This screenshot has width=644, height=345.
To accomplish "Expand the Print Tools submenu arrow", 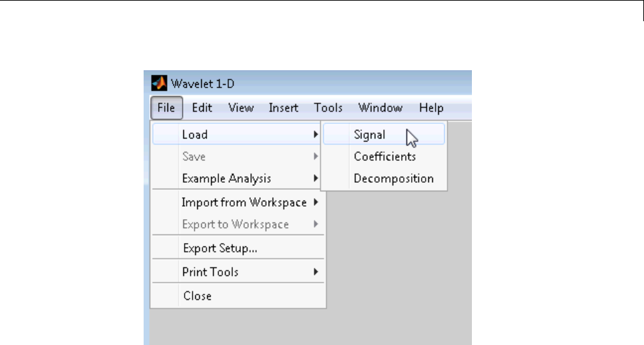I will coord(316,271).
